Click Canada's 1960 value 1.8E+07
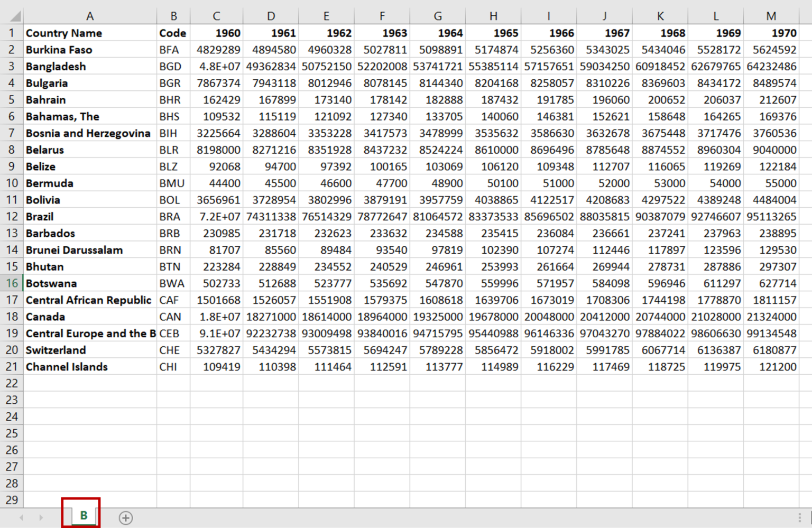The width and height of the screenshot is (812, 528). [216, 317]
